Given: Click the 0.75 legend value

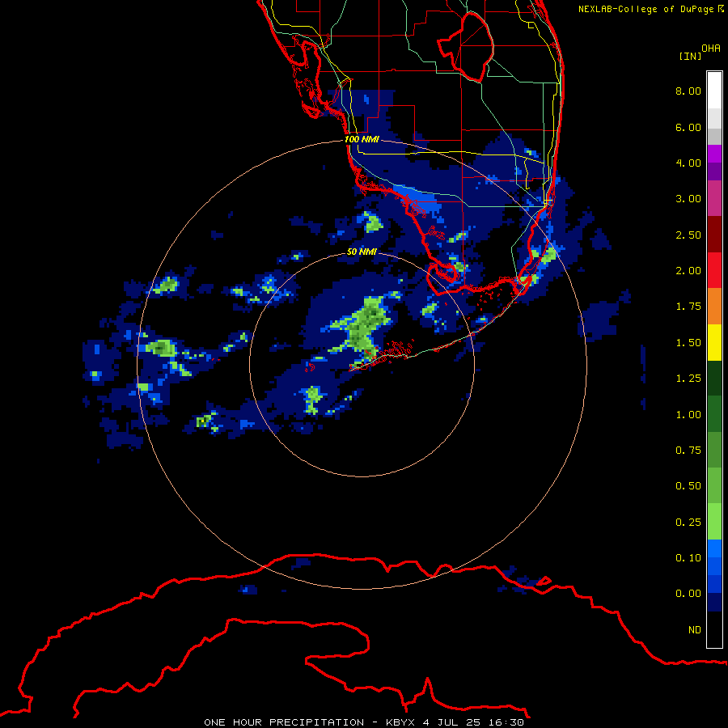Looking at the screenshot, I should pyautogui.click(x=688, y=451).
